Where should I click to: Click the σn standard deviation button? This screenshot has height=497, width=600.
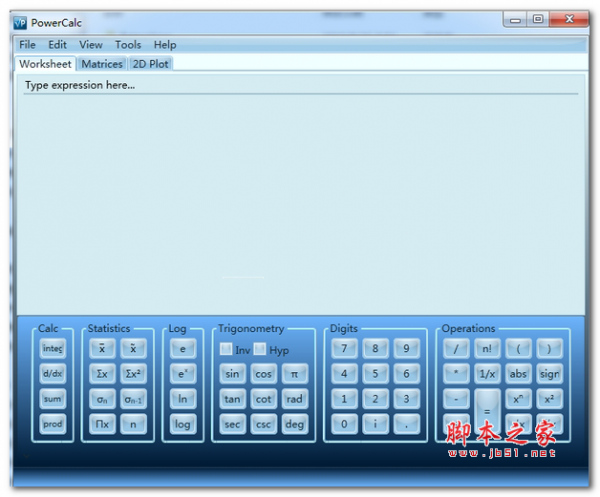click(x=102, y=399)
